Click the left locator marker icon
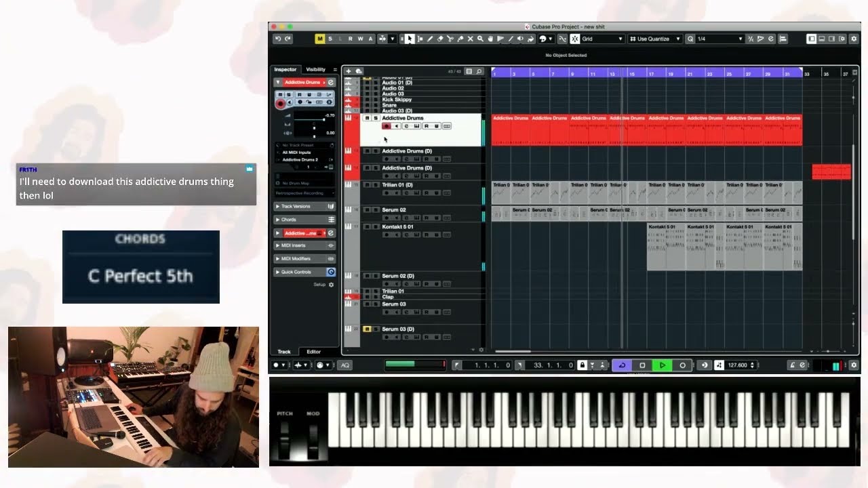868x488 pixels. click(x=456, y=365)
